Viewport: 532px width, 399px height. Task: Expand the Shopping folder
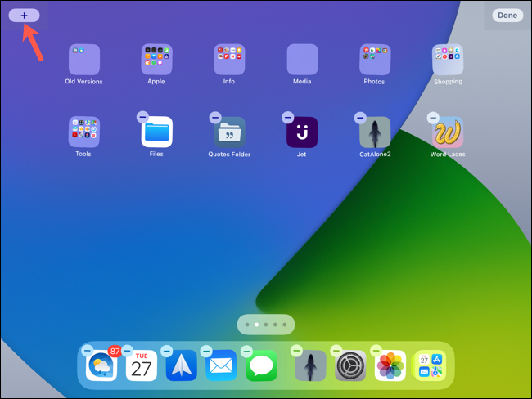point(448,60)
